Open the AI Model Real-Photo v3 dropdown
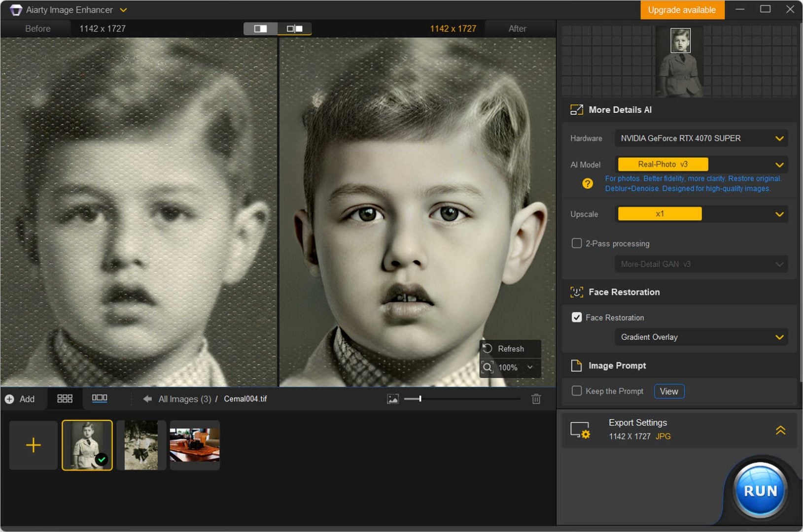This screenshot has width=803, height=532. [x=700, y=165]
